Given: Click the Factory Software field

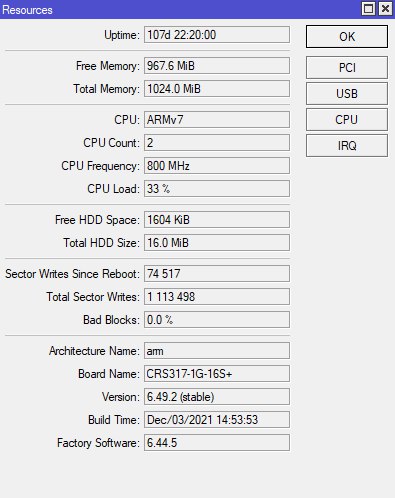Looking at the screenshot, I should point(217,443).
